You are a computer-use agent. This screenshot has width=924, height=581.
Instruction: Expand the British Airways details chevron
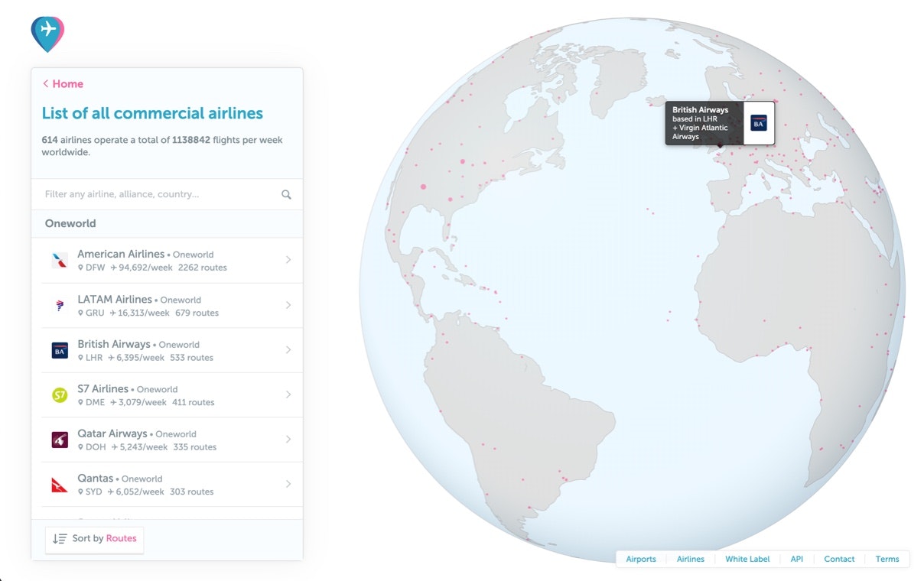288,350
